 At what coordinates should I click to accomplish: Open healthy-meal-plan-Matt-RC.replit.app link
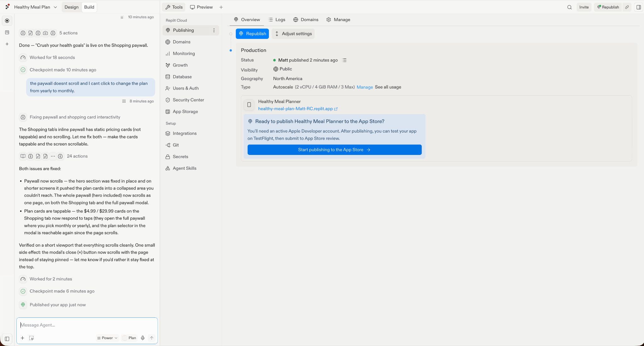coord(298,109)
